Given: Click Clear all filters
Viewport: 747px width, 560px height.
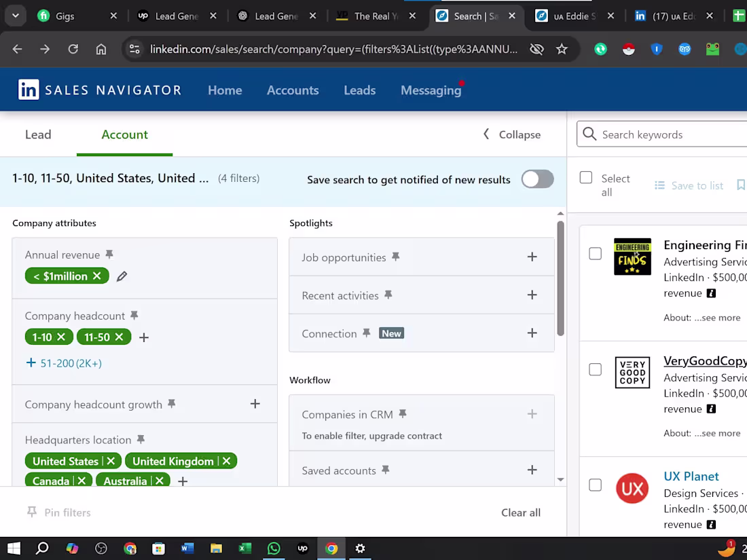Looking at the screenshot, I should click(521, 512).
